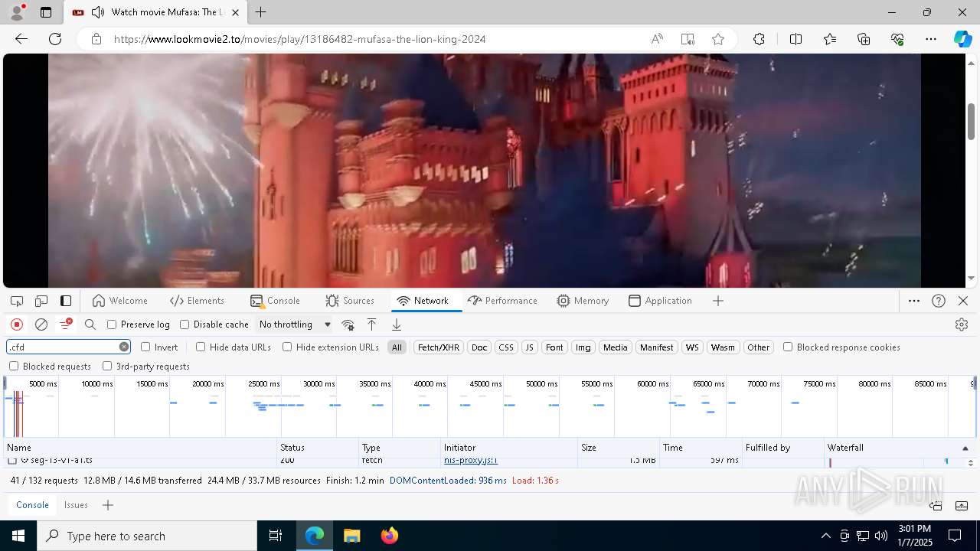This screenshot has height=551, width=980.
Task: Check Hide data URLs
Action: (x=201, y=347)
